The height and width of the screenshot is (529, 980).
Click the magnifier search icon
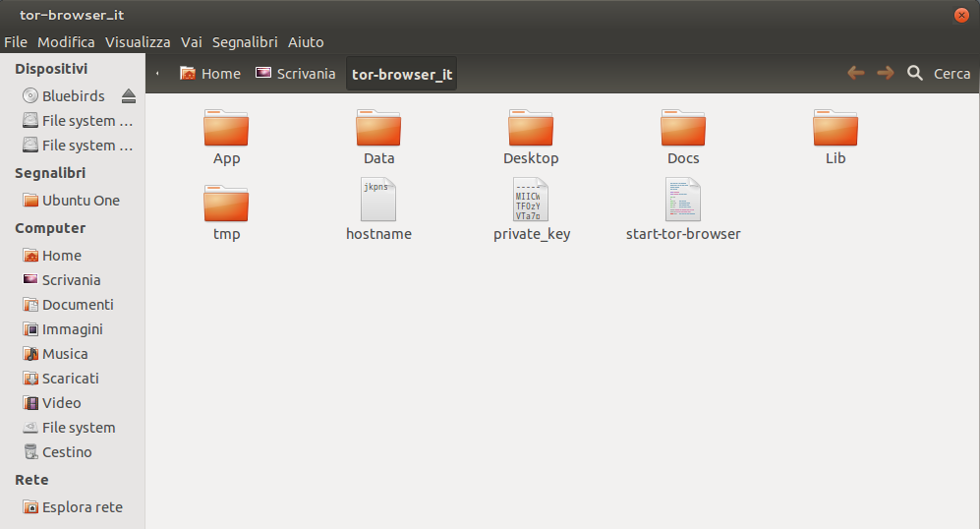[x=915, y=73]
